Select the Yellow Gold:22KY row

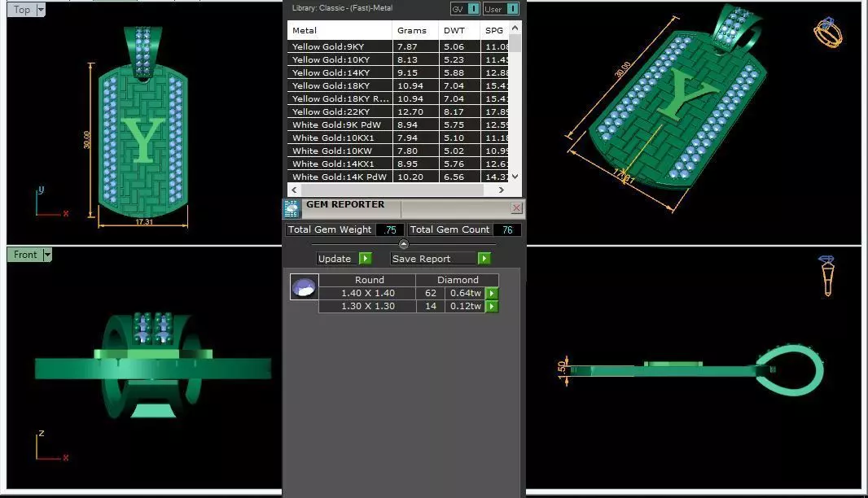point(397,111)
